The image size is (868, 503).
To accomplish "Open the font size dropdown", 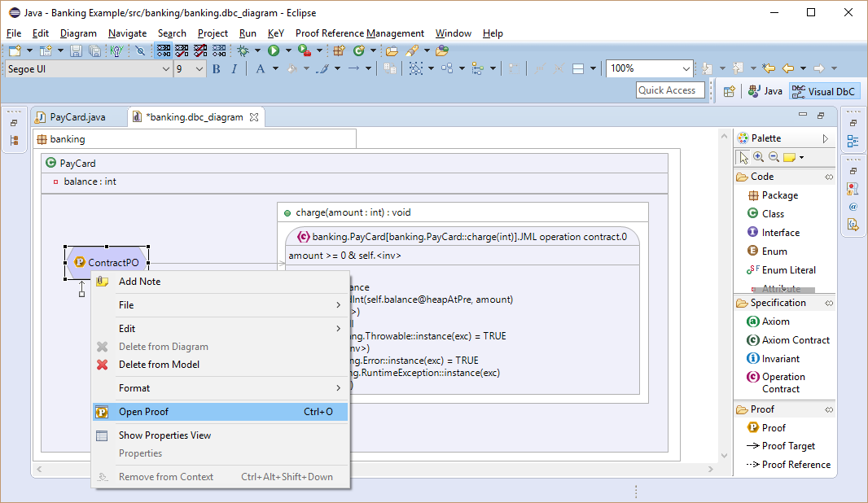I will (x=199, y=69).
